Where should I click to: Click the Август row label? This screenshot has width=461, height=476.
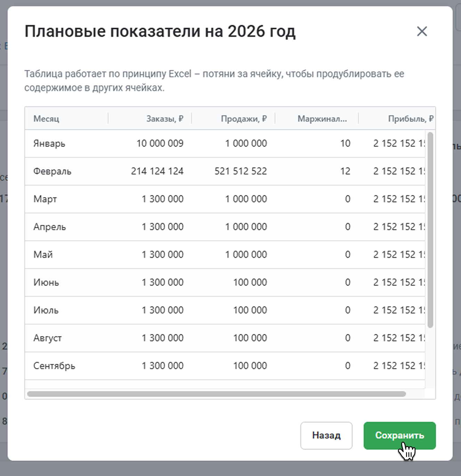pyautogui.click(x=48, y=338)
